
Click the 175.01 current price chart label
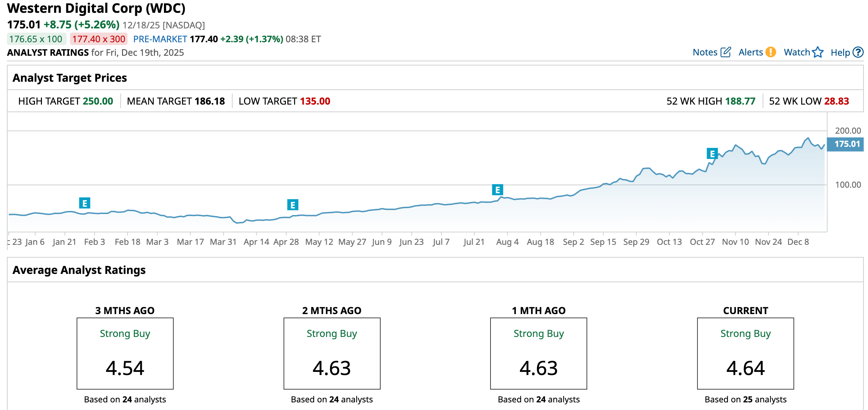tap(845, 144)
